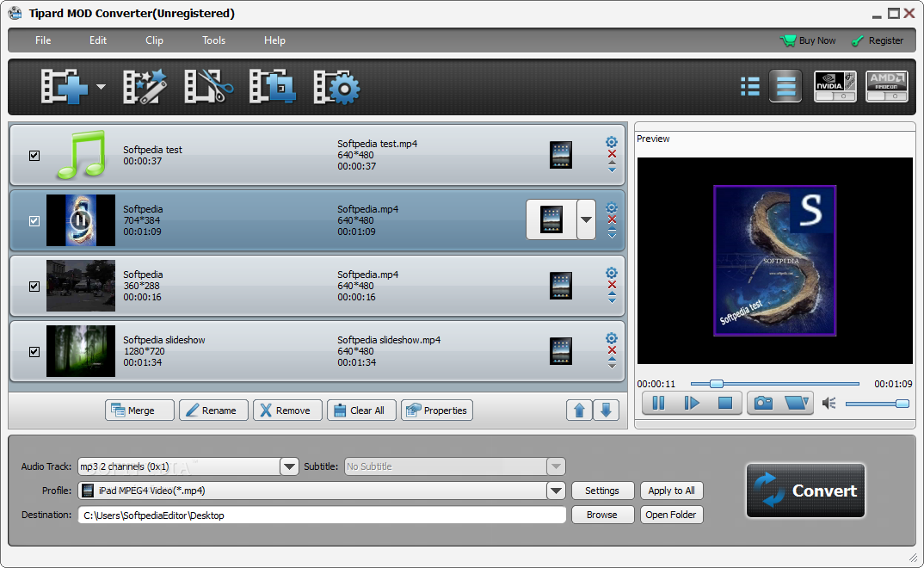
Task: Open the File menu
Action: [43, 40]
